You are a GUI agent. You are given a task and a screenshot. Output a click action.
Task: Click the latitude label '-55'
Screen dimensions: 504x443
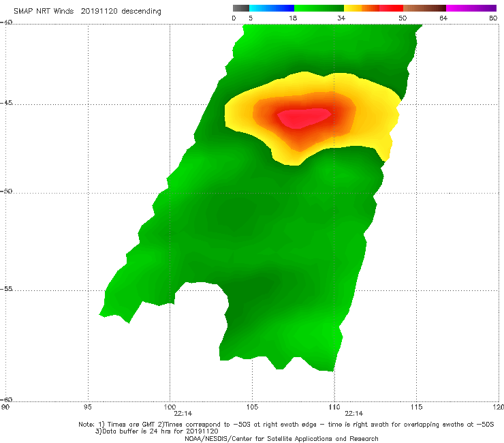click(x=6, y=288)
